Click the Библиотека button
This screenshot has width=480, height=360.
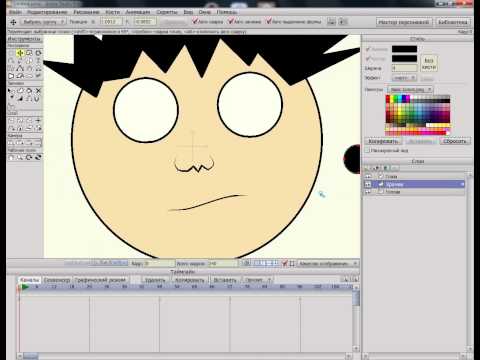tap(453, 22)
